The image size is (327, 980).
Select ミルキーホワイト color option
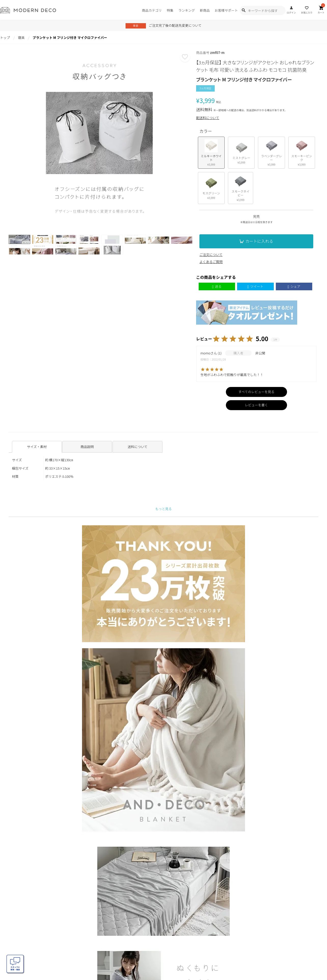(x=211, y=153)
